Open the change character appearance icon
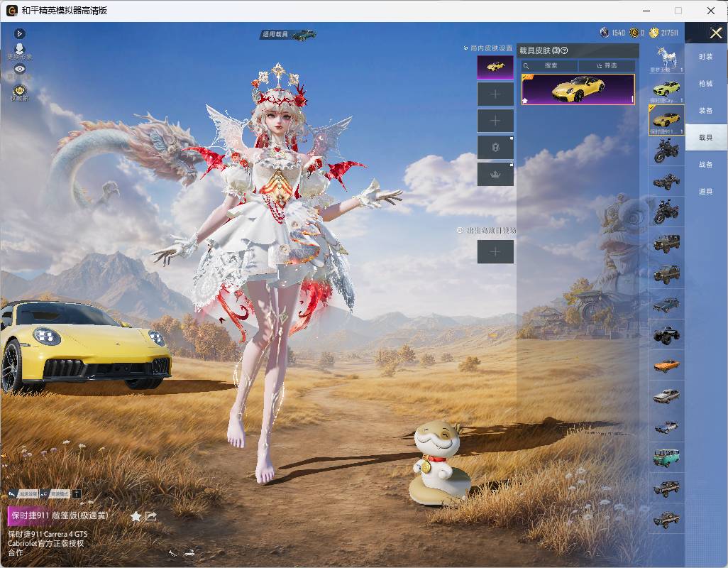The width and height of the screenshot is (728, 568). [19, 51]
